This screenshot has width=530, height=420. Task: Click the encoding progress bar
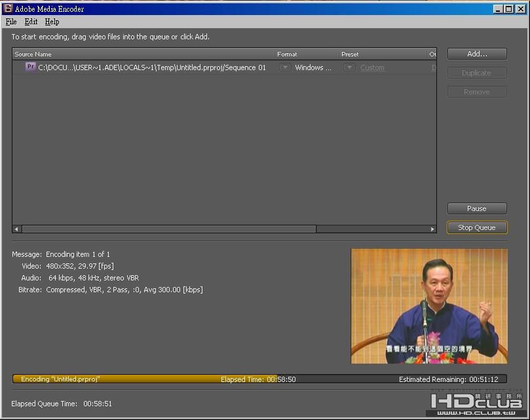pyautogui.click(x=259, y=379)
